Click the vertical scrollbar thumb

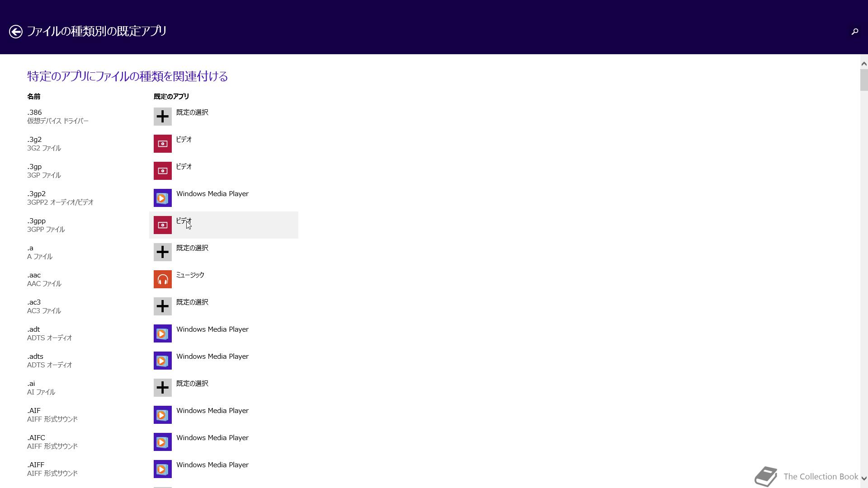pyautogui.click(x=863, y=80)
